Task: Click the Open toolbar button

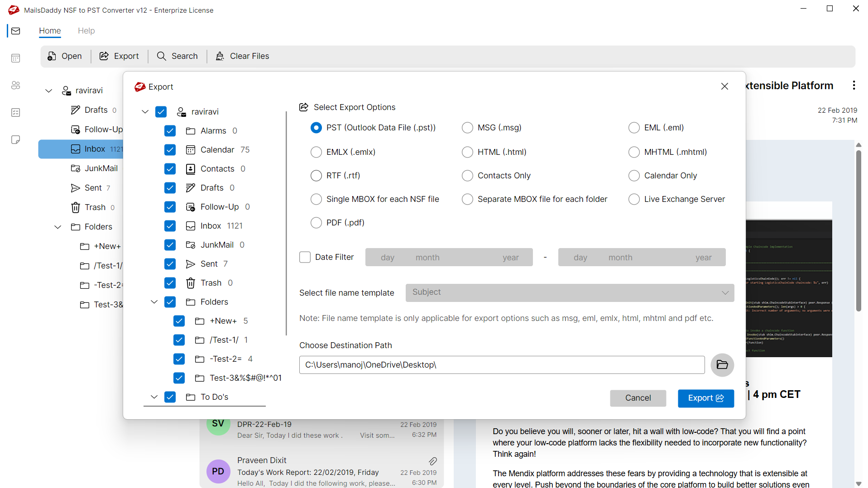Action: tap(65, 56)
